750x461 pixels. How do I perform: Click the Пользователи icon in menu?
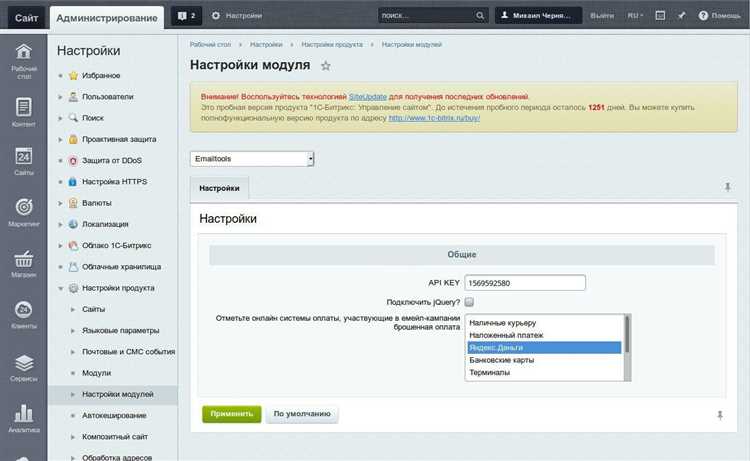point(73,97)
